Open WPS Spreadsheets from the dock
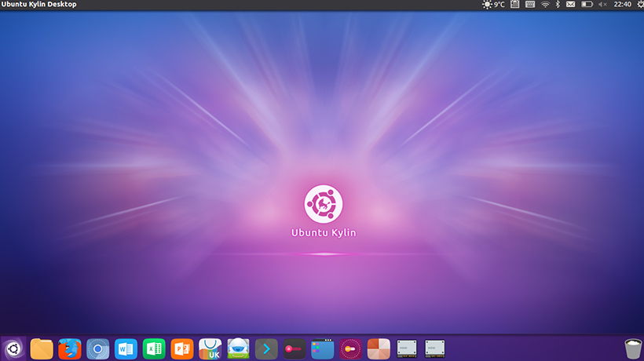Image resolution: width=644 pixels, height=361 pixels. pos(154,348)
